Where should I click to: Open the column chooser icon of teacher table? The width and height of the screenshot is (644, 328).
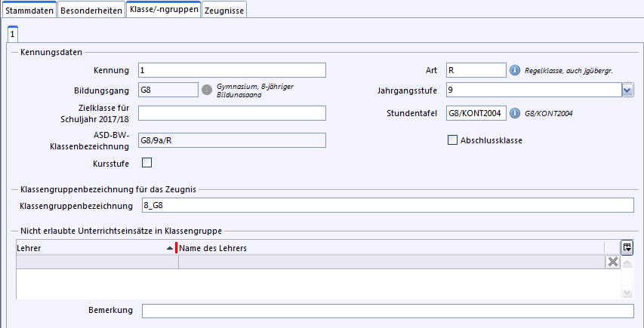click(x=627, y=247)
